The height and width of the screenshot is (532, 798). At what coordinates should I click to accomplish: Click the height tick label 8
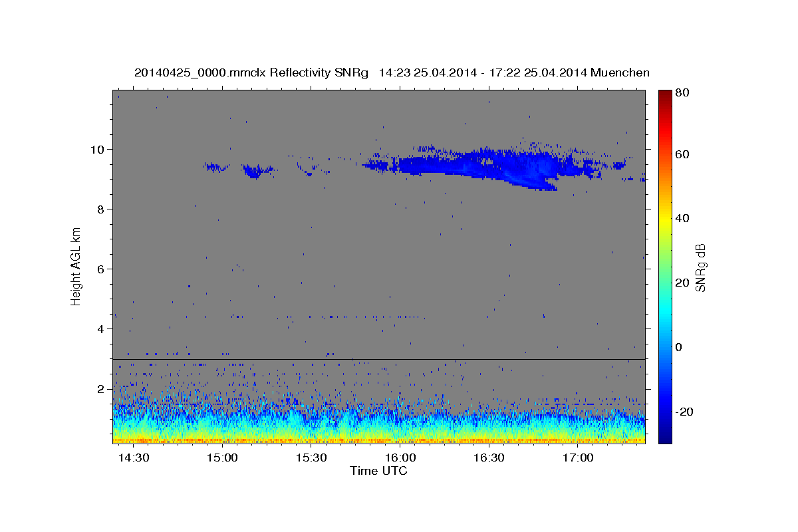[x=102, y=209]
